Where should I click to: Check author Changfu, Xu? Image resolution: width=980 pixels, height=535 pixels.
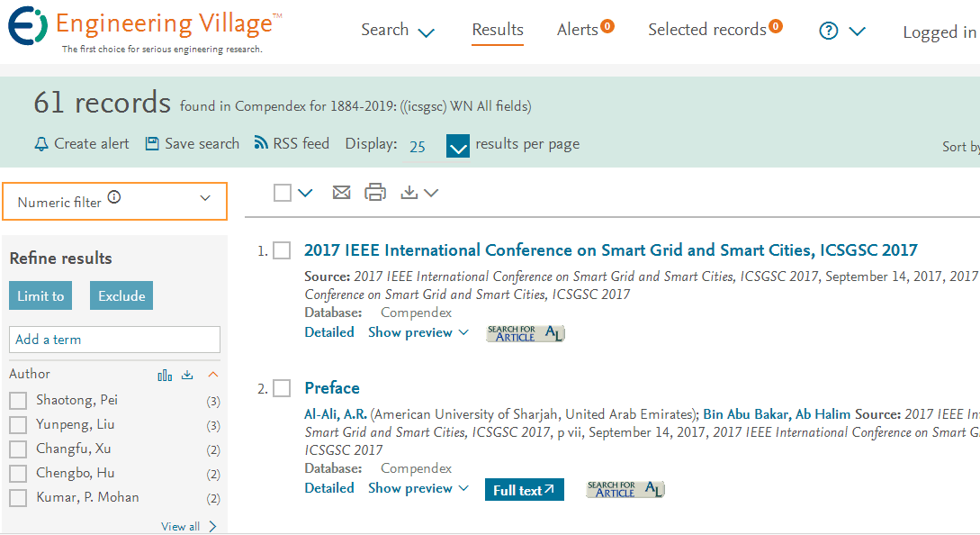pyautogui.click(x=18, y=449)
